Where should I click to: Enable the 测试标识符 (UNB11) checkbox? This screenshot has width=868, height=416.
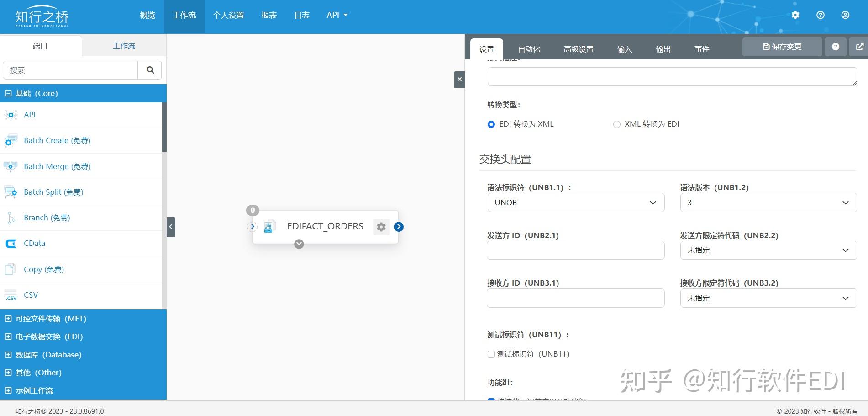click(491, 354)
